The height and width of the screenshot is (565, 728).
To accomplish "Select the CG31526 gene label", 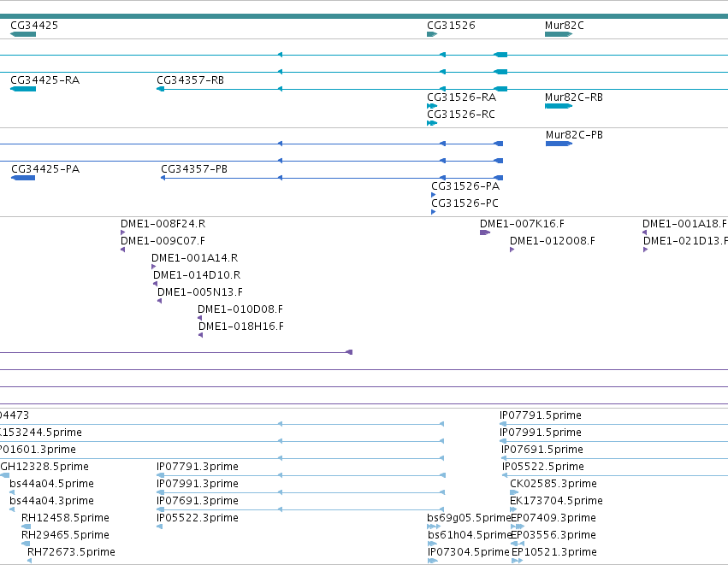I will pos(452,26).
